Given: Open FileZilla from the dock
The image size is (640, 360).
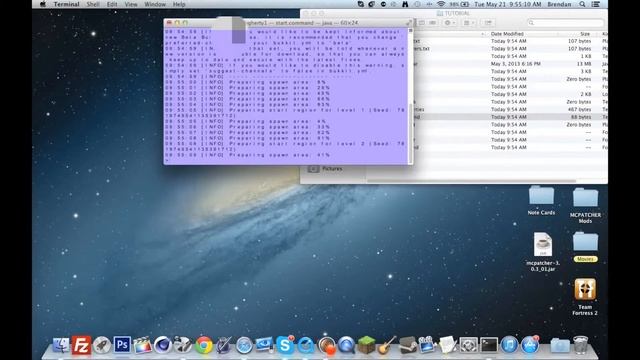Looking at the screenshot, I should tap(81, 345).
